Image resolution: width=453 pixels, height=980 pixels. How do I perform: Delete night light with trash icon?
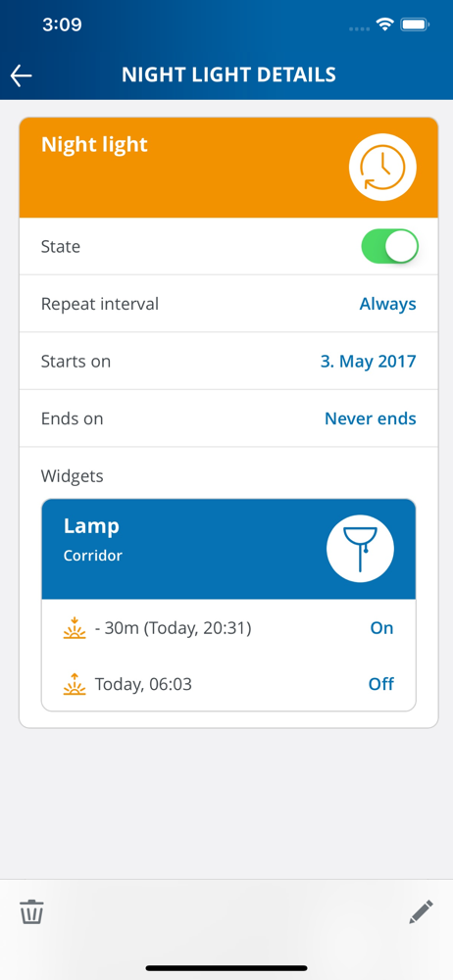pyautogui.click(x=32, y=911)
